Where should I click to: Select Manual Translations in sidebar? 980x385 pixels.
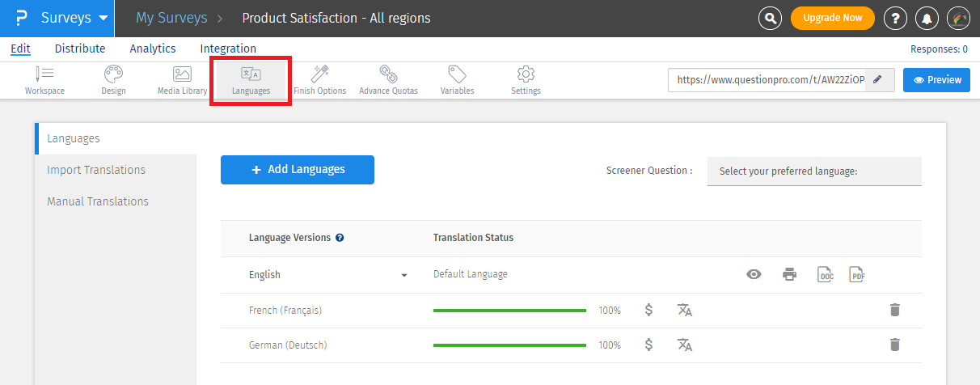pos(98,201)
